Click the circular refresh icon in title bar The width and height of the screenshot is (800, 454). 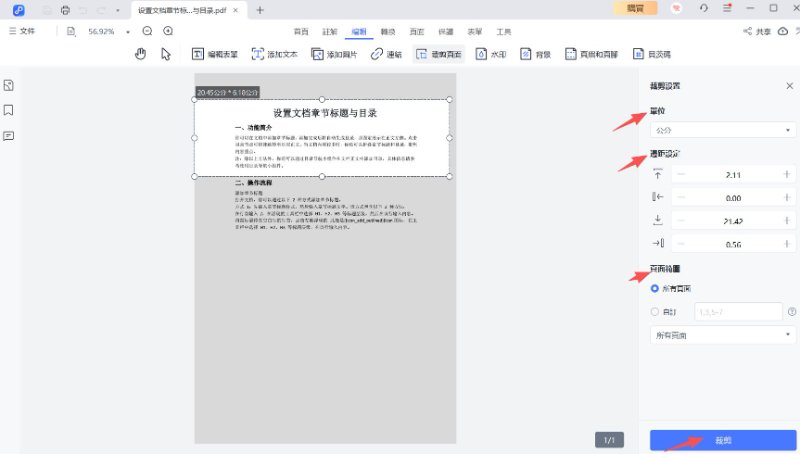(x=704, y=8)
